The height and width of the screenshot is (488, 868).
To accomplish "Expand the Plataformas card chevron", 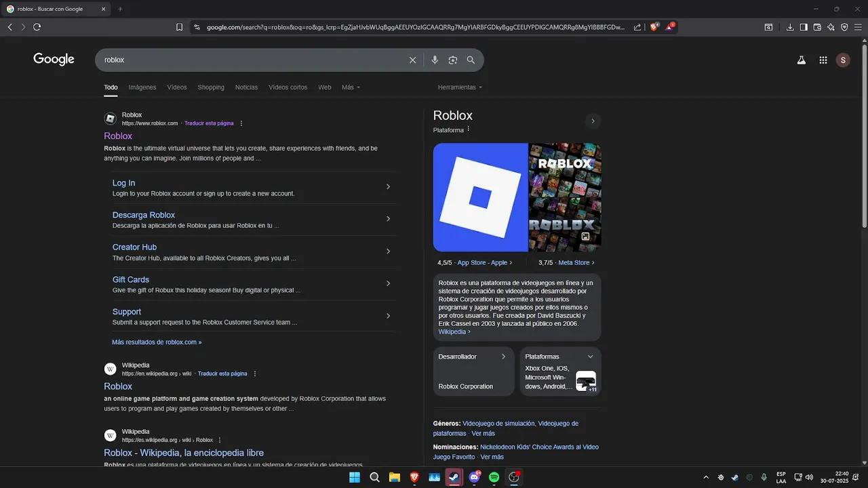I will click(x=590, y=357).
